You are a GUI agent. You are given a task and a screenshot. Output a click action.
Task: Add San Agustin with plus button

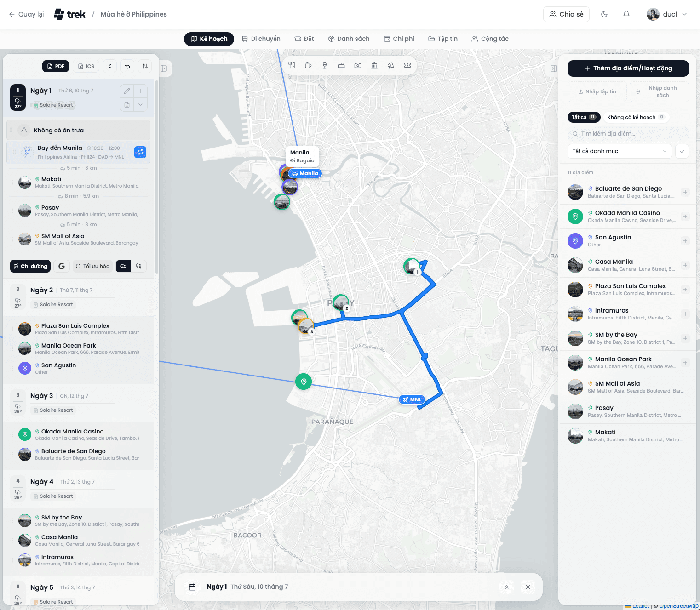pos(685,241)
